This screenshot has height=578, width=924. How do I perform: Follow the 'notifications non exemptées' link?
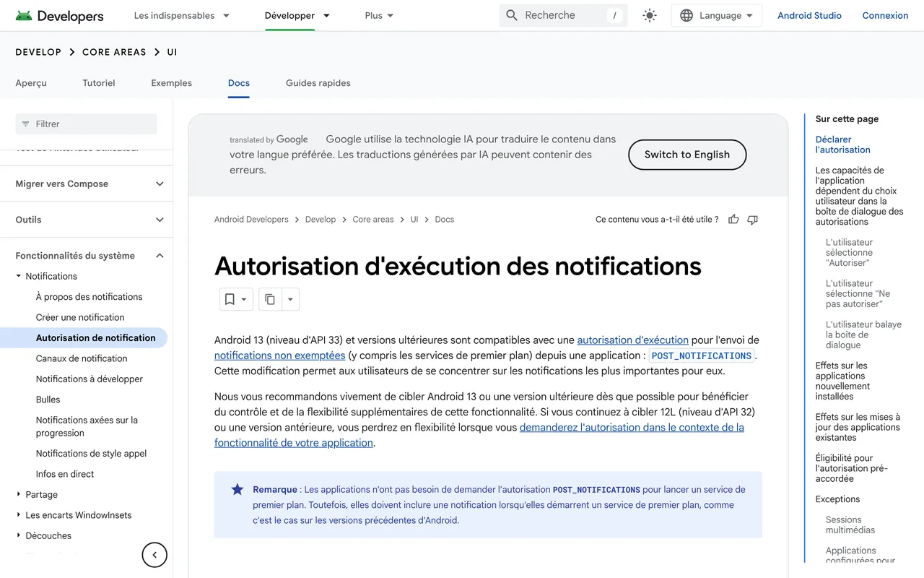(280, 355)
